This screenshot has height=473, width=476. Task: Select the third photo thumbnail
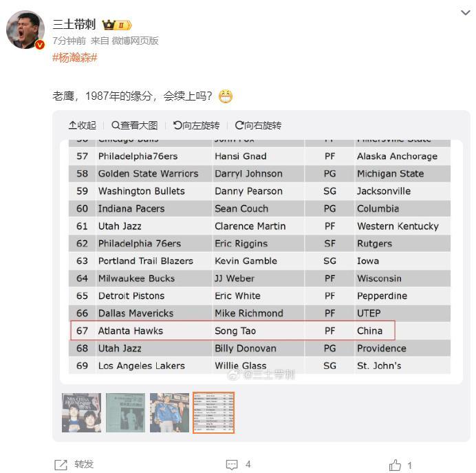click(169, 412)
